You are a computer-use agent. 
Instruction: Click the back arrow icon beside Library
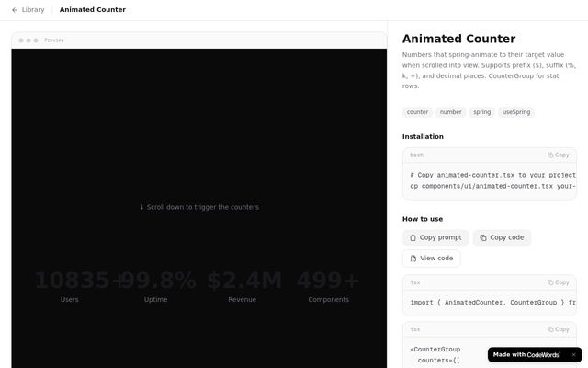[15, 10]
